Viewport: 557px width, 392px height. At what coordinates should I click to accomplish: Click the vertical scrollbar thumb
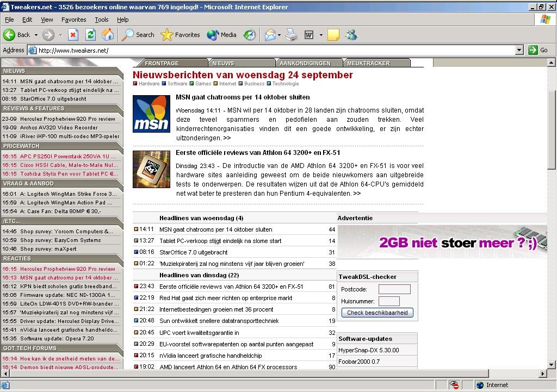point(551,129)
